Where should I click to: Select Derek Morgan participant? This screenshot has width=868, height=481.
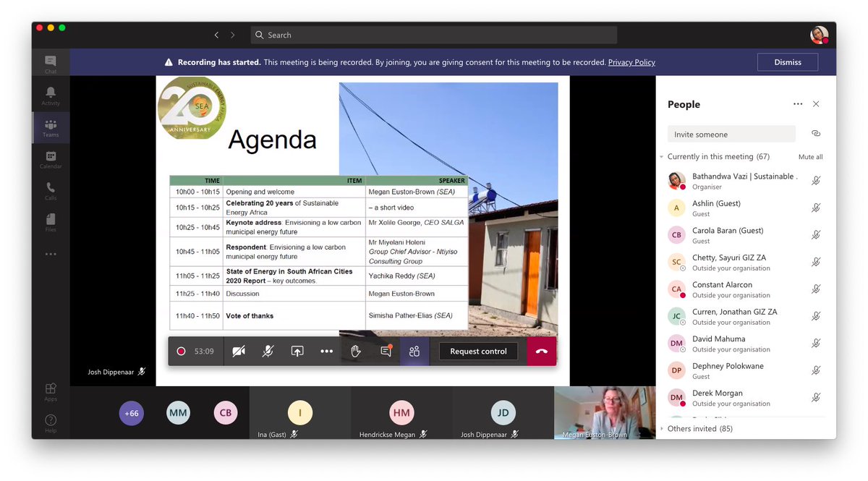tap(745, 398)
